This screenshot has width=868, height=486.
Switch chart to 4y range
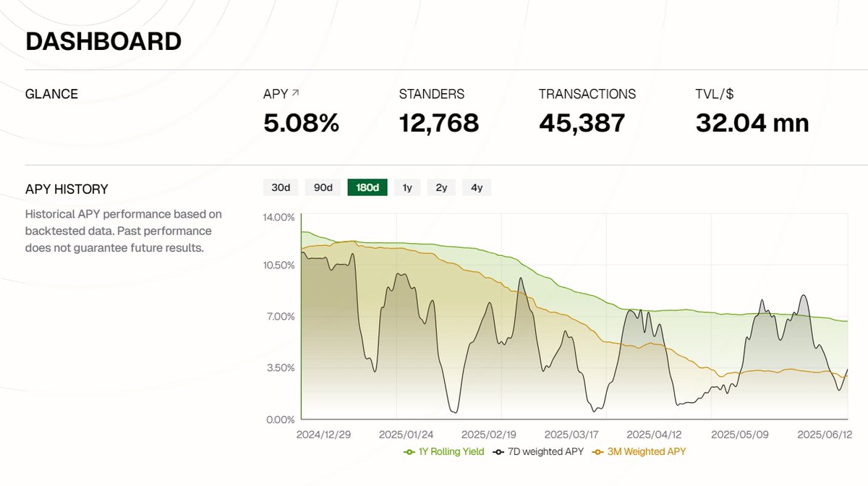tap(477, 187)
